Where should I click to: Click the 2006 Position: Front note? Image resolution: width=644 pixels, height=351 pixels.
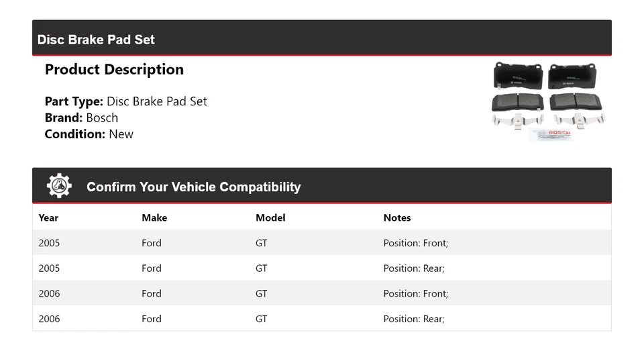(416, 293)
